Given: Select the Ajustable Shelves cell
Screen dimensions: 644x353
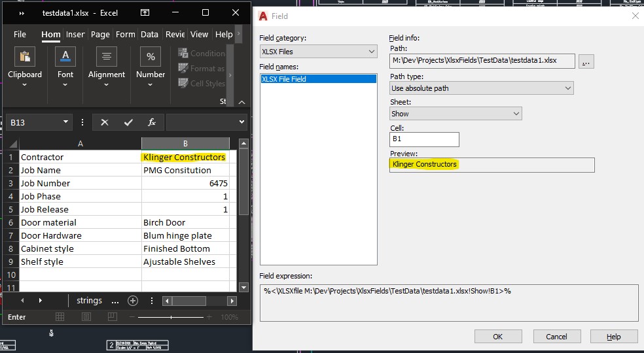Looking at the screenshot, I should (185, 262).
